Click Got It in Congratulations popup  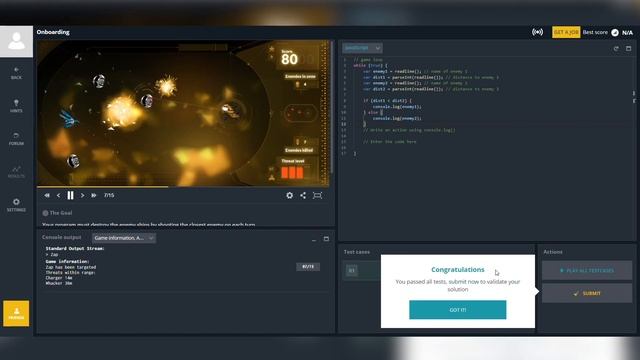click(x=458, y=310)
